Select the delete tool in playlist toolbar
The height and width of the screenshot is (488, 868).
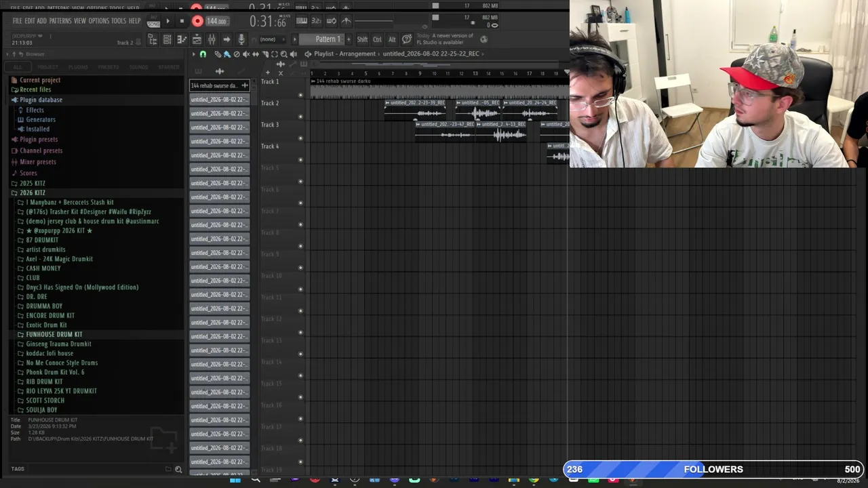click(237, 54)
